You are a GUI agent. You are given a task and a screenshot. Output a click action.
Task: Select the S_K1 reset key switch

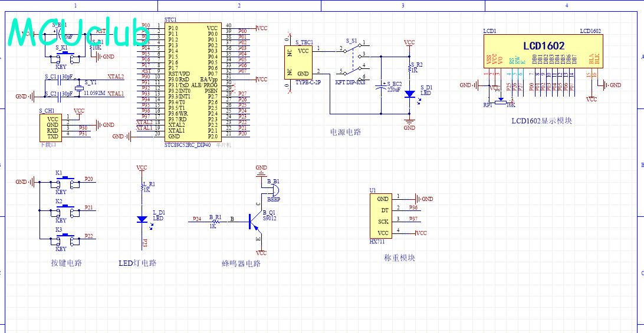click(x=63, y=57)
